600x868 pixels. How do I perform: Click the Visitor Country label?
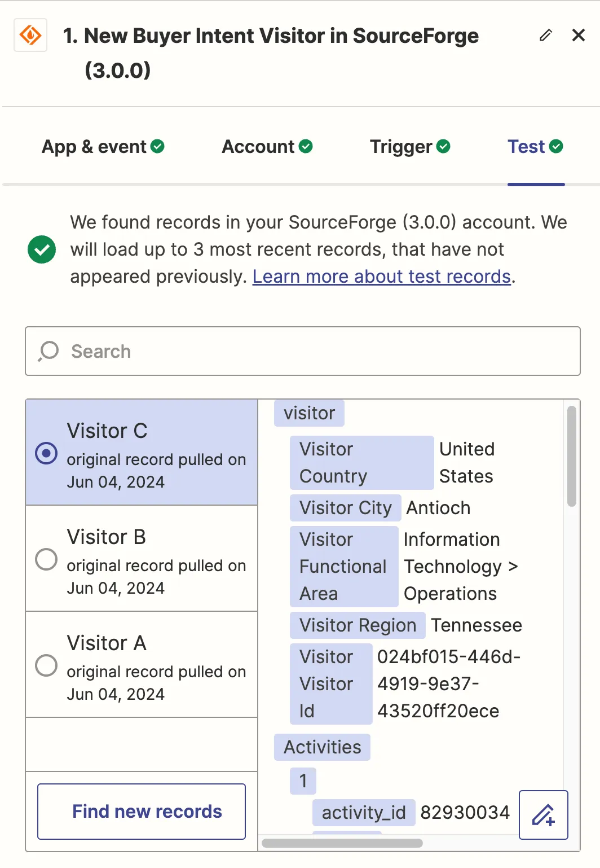coord(361,463)
